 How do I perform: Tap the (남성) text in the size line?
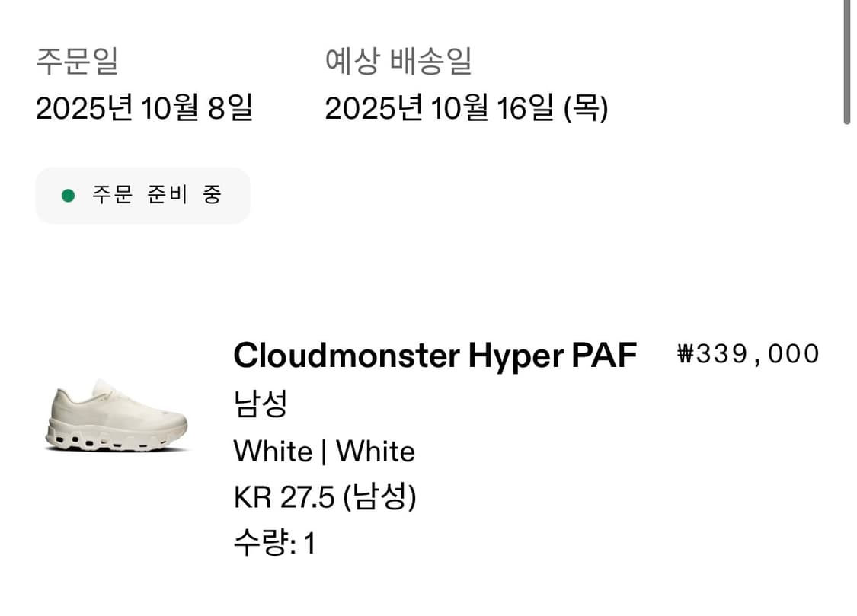380,498
